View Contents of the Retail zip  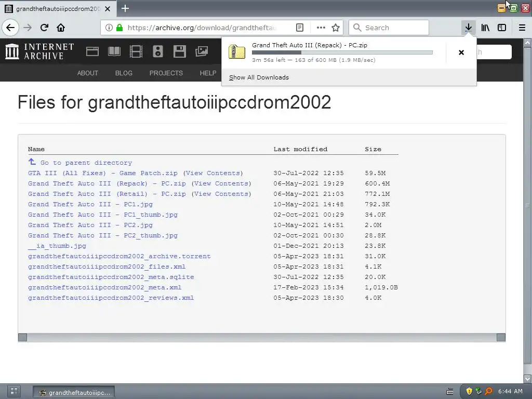221,194
